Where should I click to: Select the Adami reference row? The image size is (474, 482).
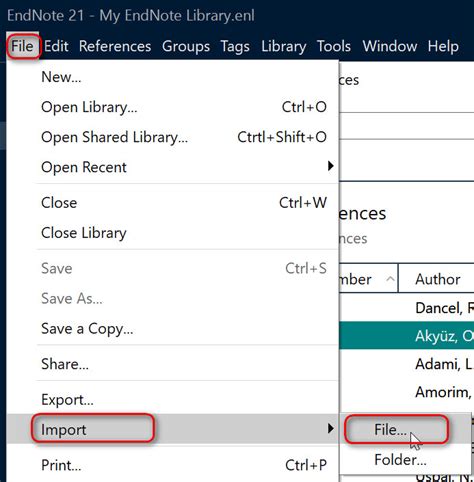tap(407, 364)
